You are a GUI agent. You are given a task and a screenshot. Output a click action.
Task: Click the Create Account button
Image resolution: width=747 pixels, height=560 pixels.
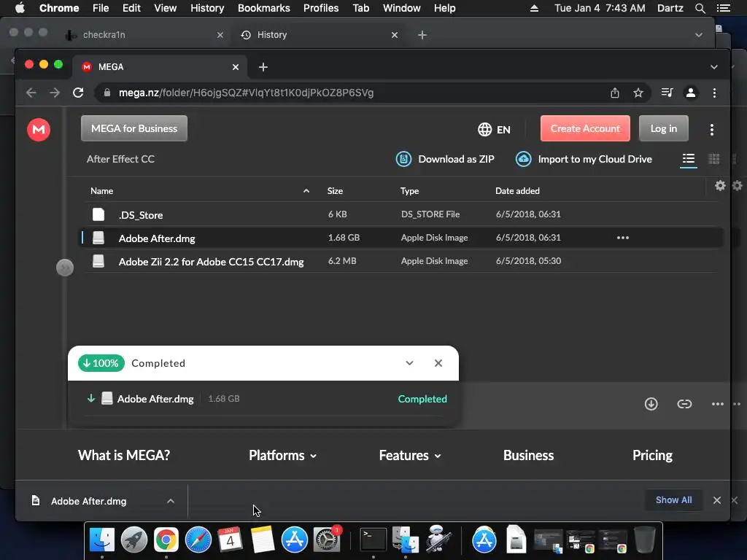[585, 128]
